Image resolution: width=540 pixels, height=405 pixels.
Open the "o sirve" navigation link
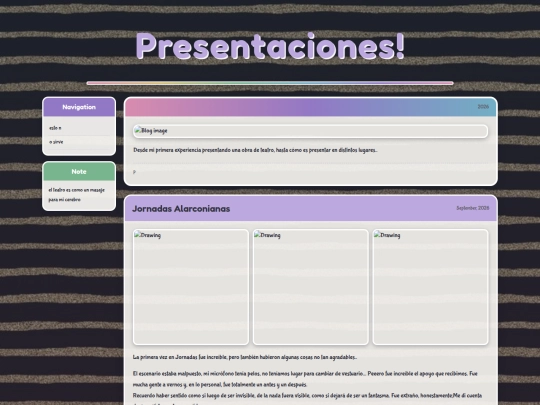point(56,142)
